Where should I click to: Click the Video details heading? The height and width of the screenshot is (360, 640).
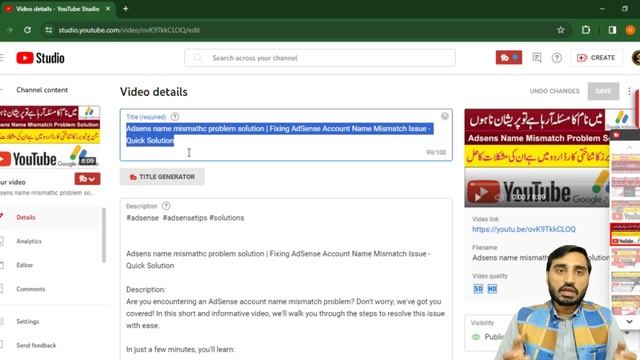click(x=154, y=92)
